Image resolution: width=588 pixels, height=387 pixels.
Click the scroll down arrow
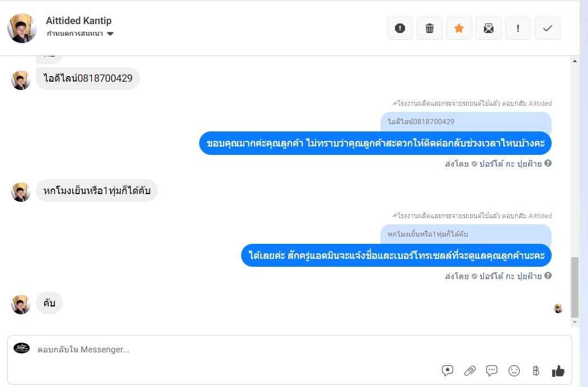click(575, 322)
